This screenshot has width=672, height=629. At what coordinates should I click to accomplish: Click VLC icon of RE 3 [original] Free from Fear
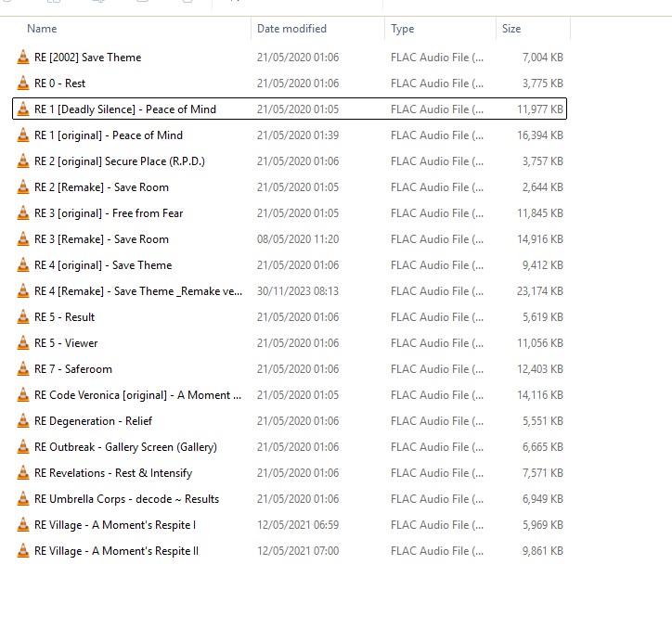[x=22, y=213]
